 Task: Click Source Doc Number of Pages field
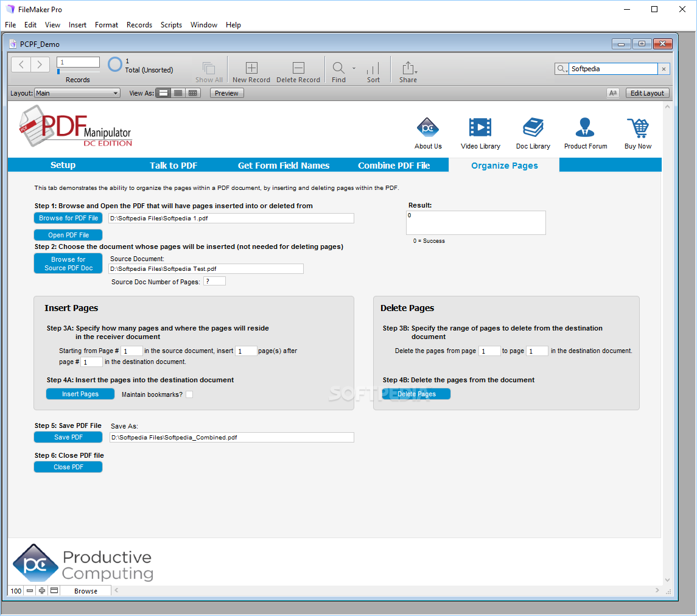click(x=214, y=281)
